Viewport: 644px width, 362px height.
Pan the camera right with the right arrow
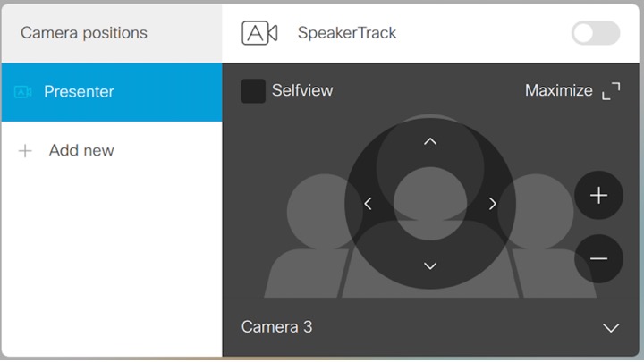tap(492, 204)
